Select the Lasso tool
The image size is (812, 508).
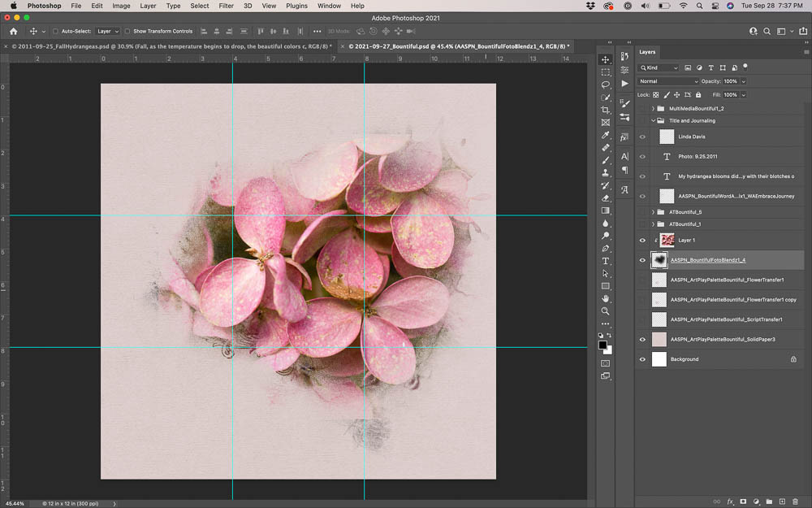605,85
